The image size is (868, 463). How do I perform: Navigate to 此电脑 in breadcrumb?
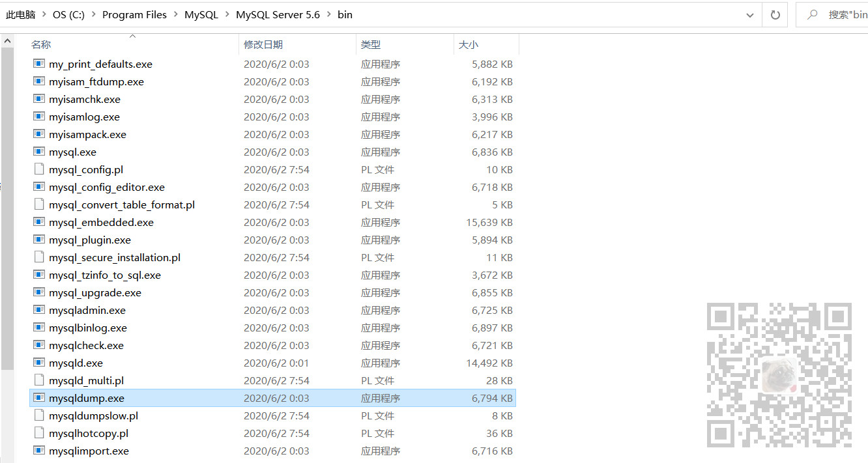[21, 14]
